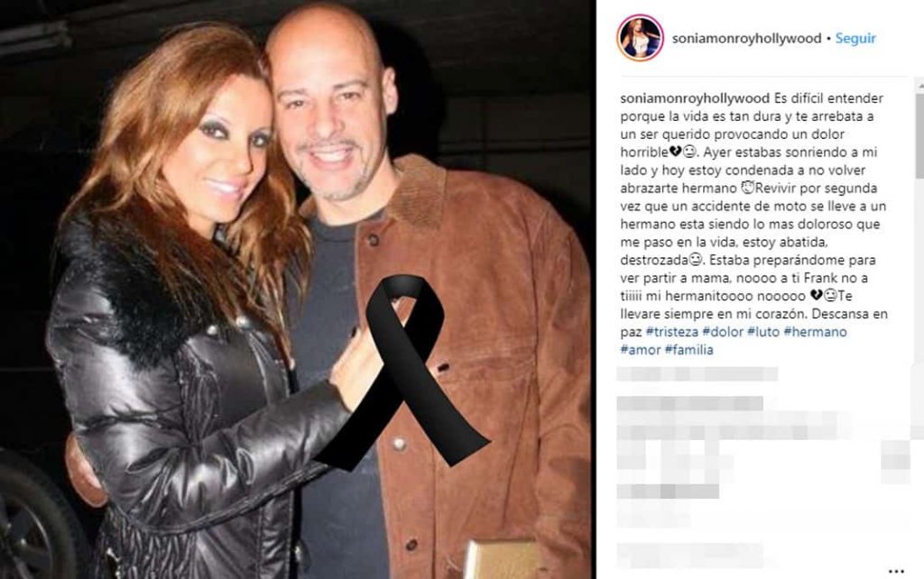Open the three-dot more options menu
Screen dimensions: 924x579
896,571
